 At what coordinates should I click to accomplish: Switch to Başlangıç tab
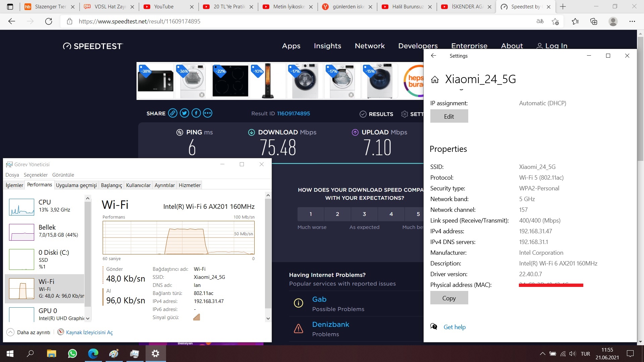tap(111, 185)
